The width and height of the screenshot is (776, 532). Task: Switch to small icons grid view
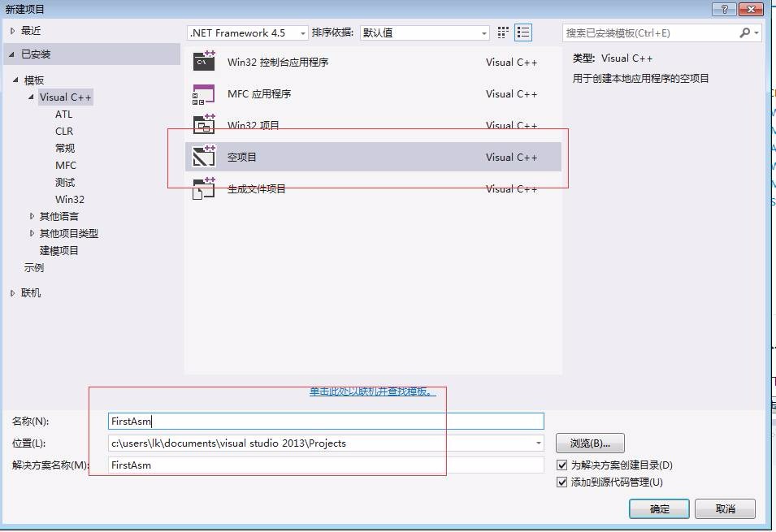click(x=503, y=32)
